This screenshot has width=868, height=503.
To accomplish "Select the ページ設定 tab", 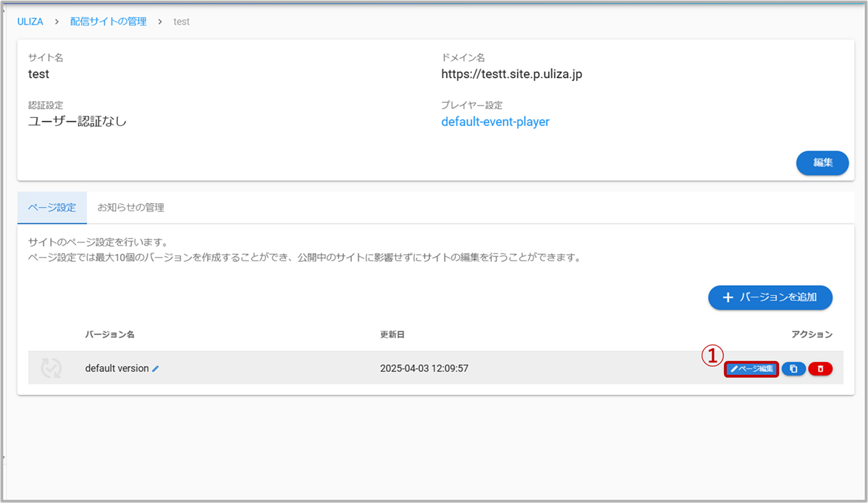I will click(x=51, y=208).
